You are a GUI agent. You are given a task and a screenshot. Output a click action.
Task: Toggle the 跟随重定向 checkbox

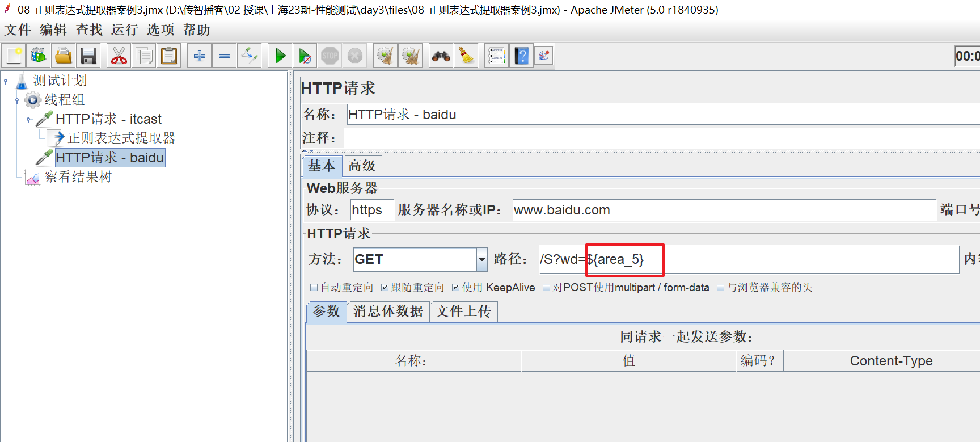385,288
